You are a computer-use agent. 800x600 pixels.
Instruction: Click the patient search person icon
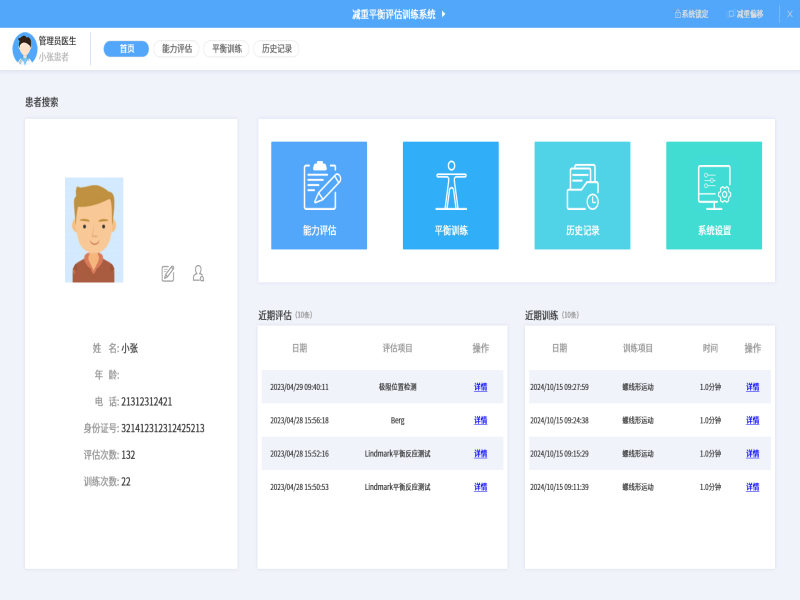click(x=198, y=273)
